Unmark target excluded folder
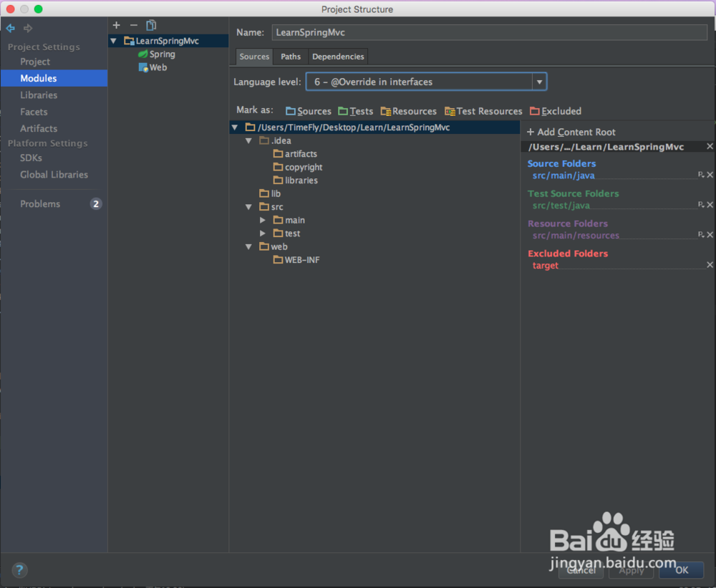The image size is (716, 588). (710, 264)
